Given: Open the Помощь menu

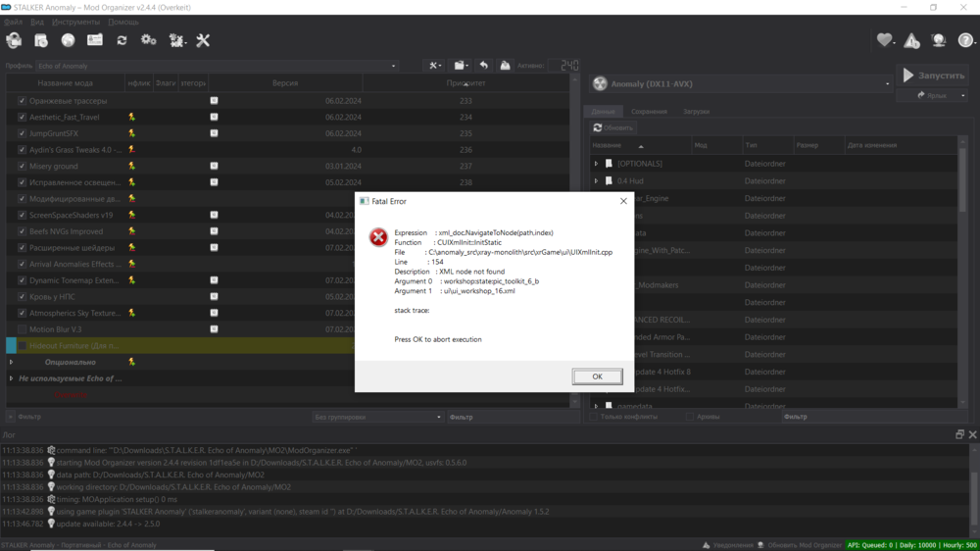Looking at the screenshot, I should point(123,22).
